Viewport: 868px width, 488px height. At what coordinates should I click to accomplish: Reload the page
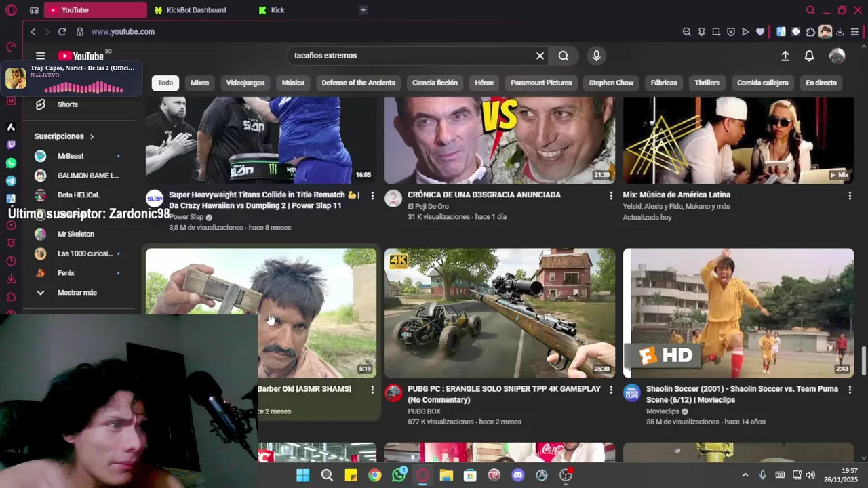[x=62, y=32]
